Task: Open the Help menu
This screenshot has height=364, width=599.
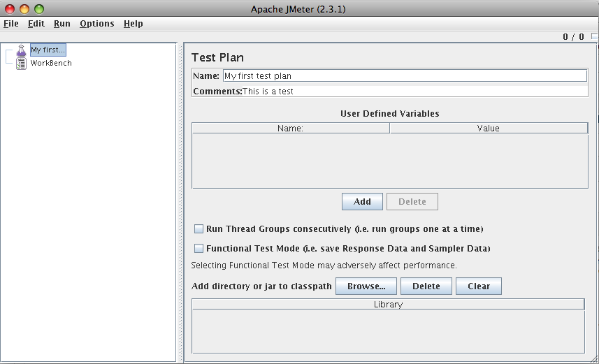Action: [133, 24]
